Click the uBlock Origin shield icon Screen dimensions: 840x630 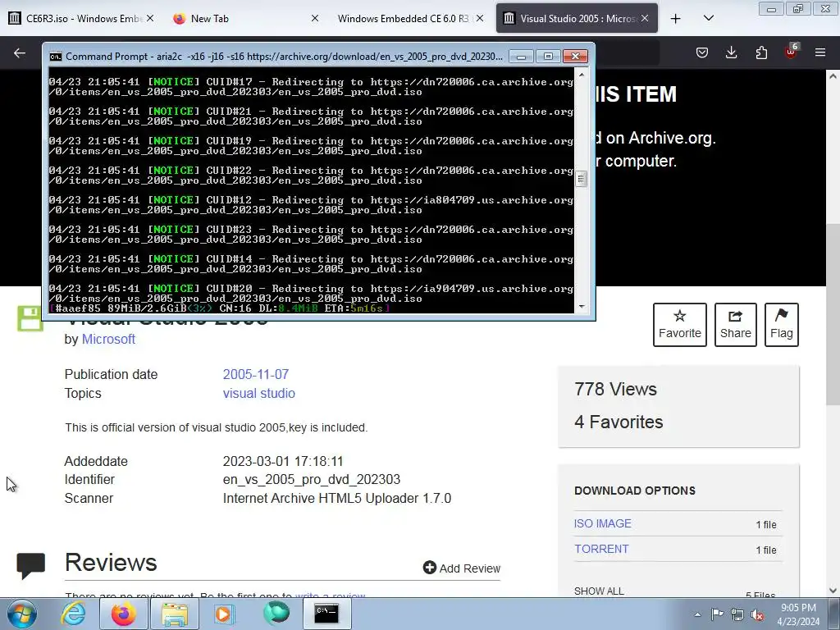click(791, 52)
